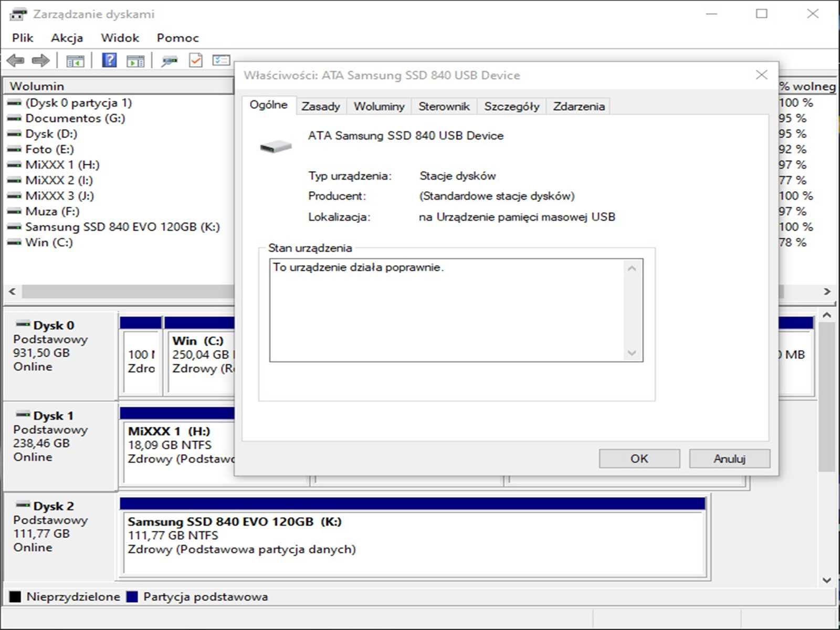Click the disk icon next to Dysk 0
The image size is (840, 630).
23,324
